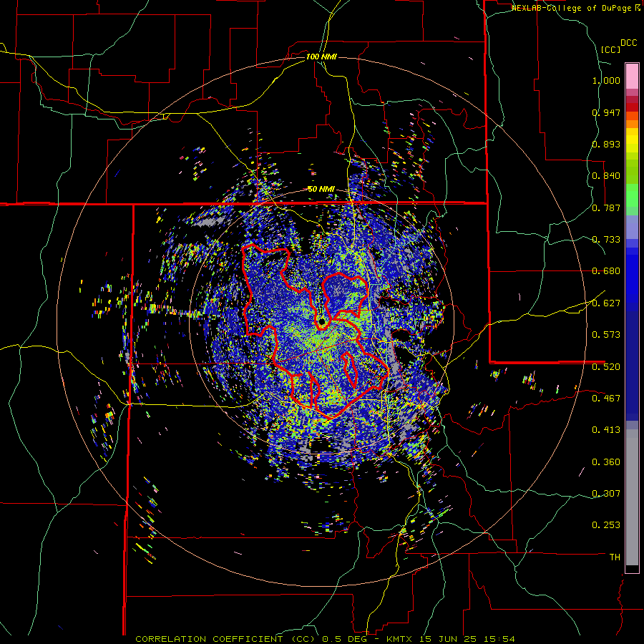The width and height of the screenshot is (644, 644).
Task: Click the 0.307 legend value
Action: tap(606, 494)
